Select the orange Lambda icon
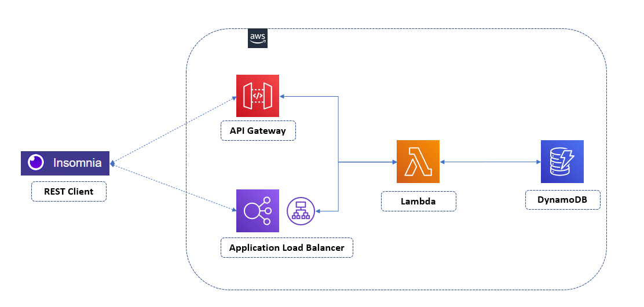Screen dimensions: 644x307 coord(418,162)
